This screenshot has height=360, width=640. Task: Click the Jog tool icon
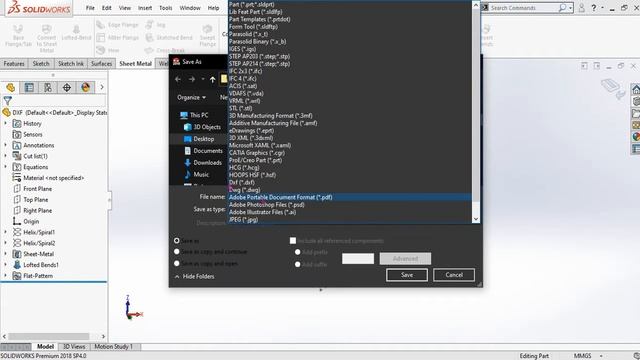click(x=149, y=25)
